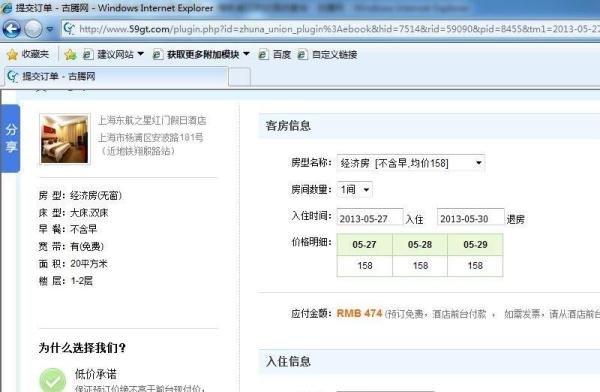The height and width of the screenshot is (392, 600).
Task: Expand the 获取更多附加模块 dropdown arrow
Action: click(x=246, y=54)
